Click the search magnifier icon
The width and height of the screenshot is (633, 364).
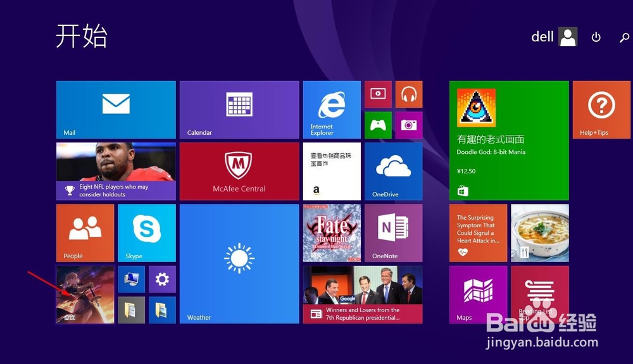coord(624,37)
